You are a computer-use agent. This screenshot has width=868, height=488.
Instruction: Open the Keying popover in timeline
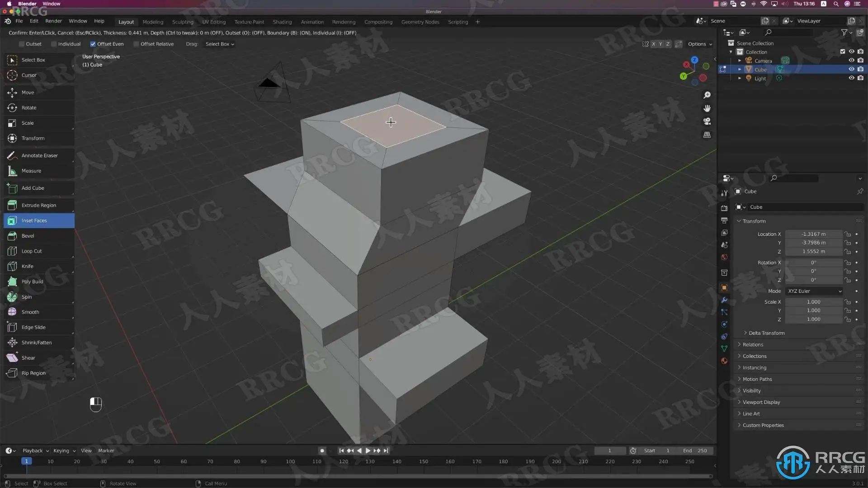coord(64,451)
